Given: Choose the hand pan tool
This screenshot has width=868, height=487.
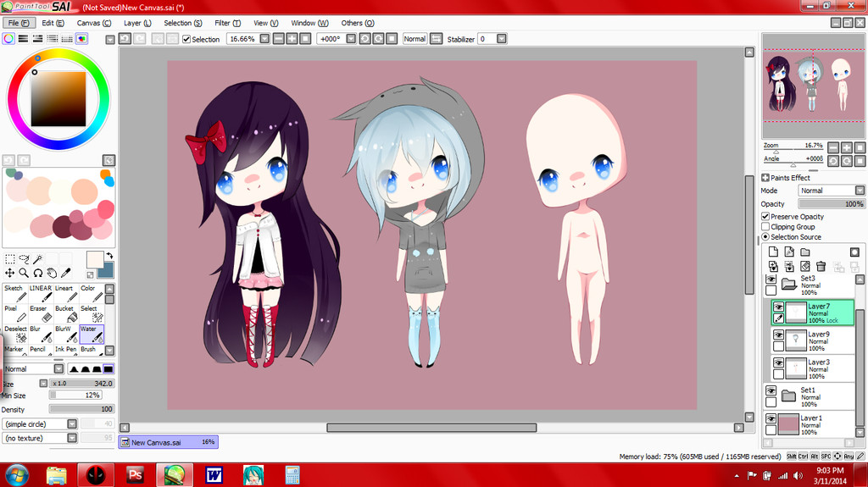Looking at the screenshot, I should click(52, 273).
